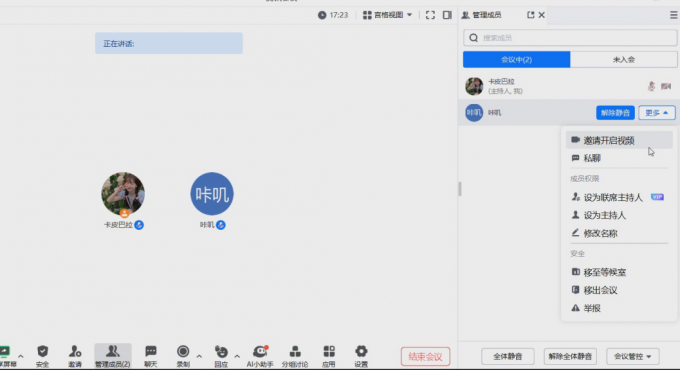
Task: Enter fullscreen using the fullscreen icon
Action: (x=430, y=15)
